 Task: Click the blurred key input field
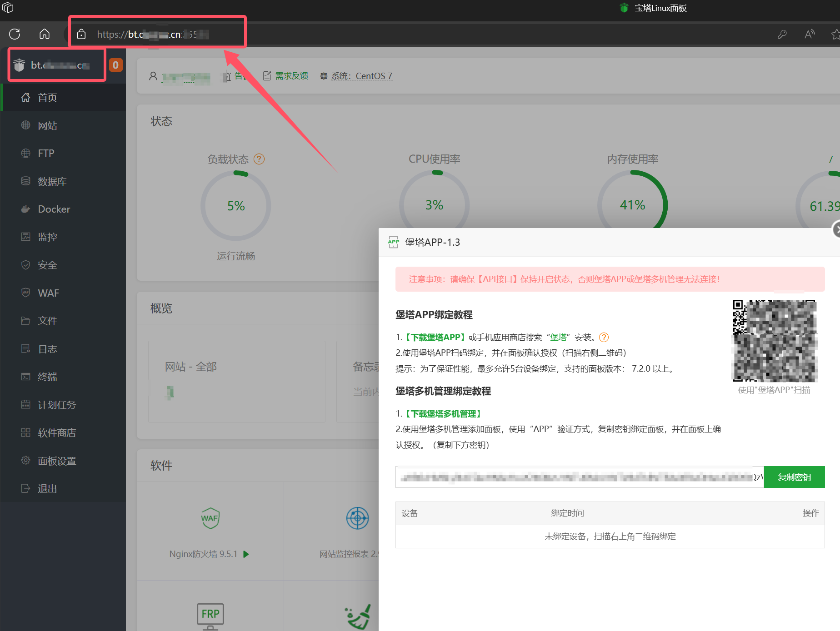[580, 477]
